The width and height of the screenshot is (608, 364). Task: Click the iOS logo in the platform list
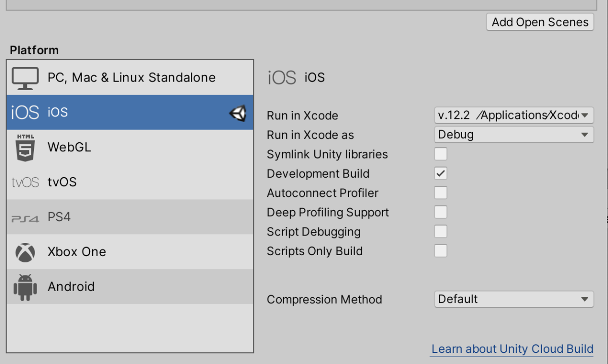pyautogui.click(x=25, y=112)
